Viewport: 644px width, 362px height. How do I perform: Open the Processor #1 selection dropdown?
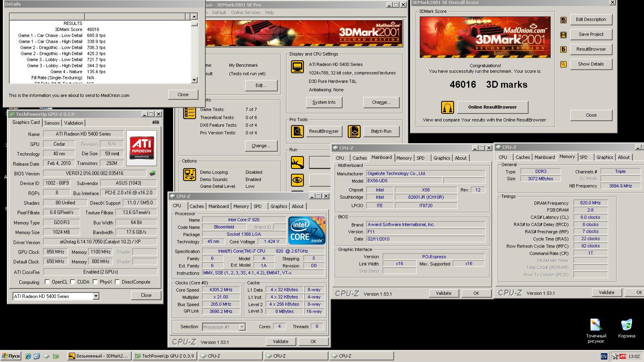242,327
